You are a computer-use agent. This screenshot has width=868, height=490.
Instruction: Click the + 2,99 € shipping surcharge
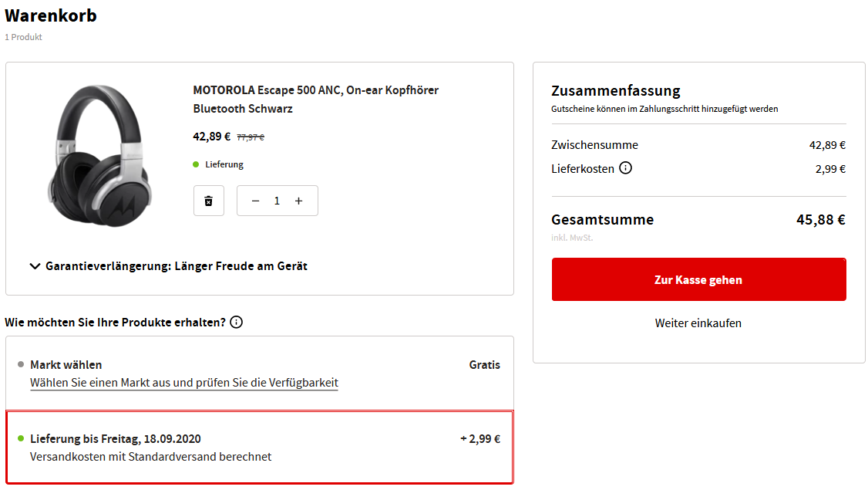[x=480, y=439]
